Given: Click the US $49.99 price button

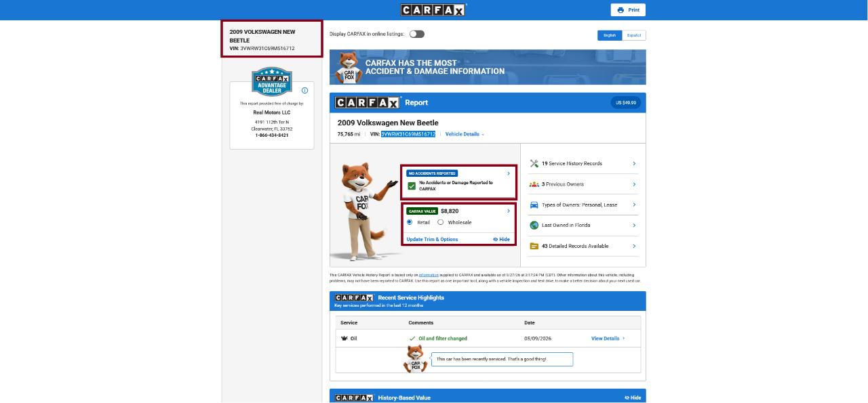Looking at the screenshot, I should click(625, 103).
